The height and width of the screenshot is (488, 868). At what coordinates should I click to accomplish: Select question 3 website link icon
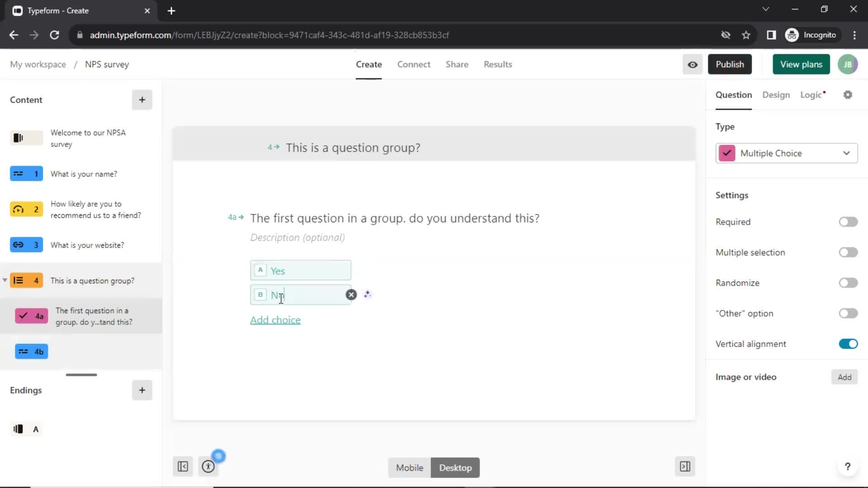click(26, 245)
